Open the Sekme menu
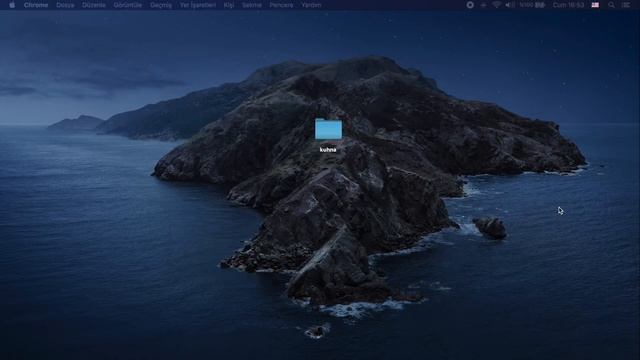 pyautogui.click(x=252, y=5)
